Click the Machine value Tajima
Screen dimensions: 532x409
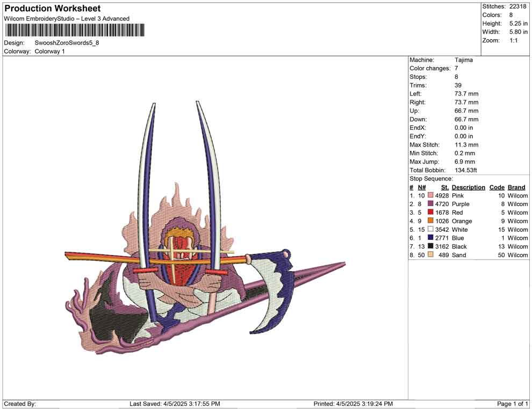click(464, 60)
